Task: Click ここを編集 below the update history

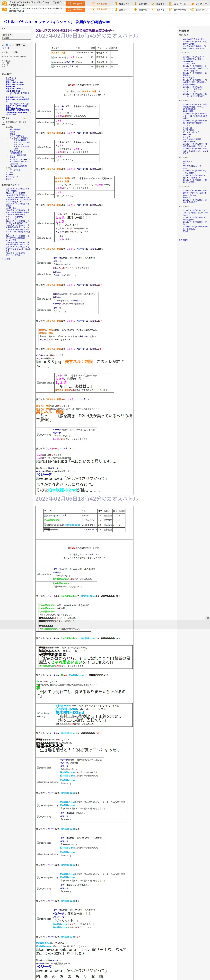Action: (x=183, y=240)
